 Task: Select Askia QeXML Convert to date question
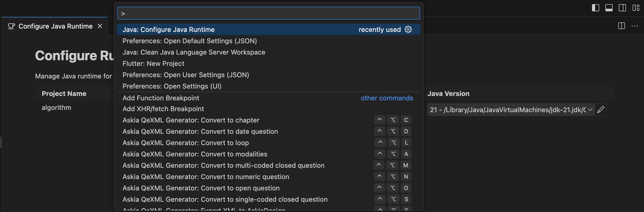(268, 131)
